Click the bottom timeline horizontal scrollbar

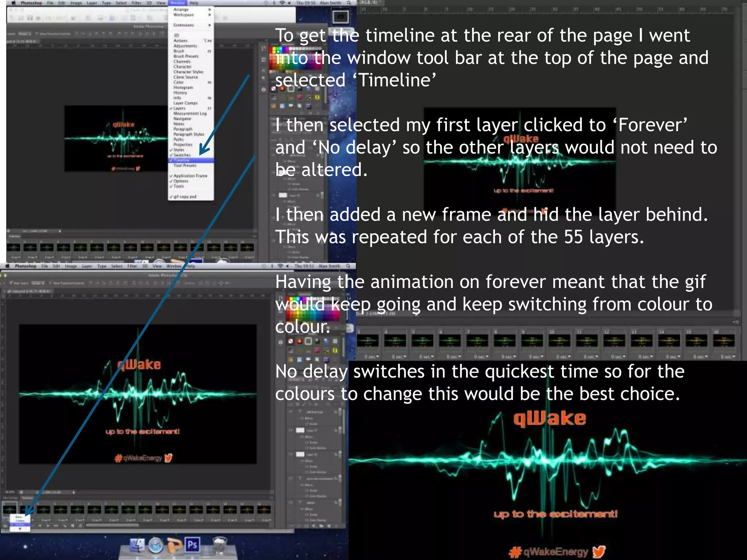coord(112,526)
